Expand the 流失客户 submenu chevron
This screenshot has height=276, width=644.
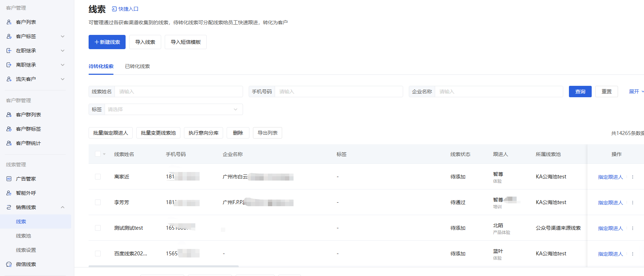point(63,79)
